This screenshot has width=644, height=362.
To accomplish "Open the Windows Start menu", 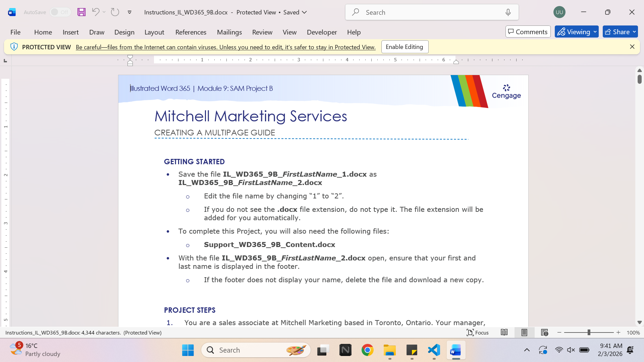I will [x=188, y=350].
